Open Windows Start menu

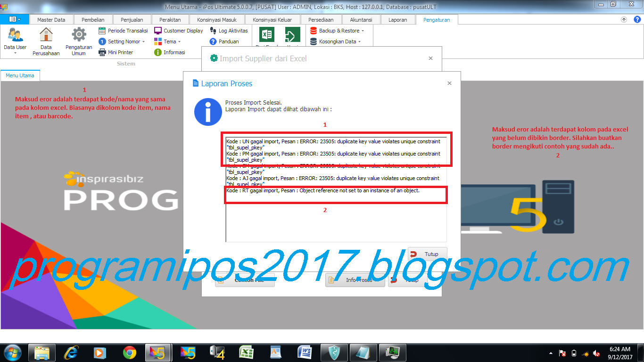point(12,353)
